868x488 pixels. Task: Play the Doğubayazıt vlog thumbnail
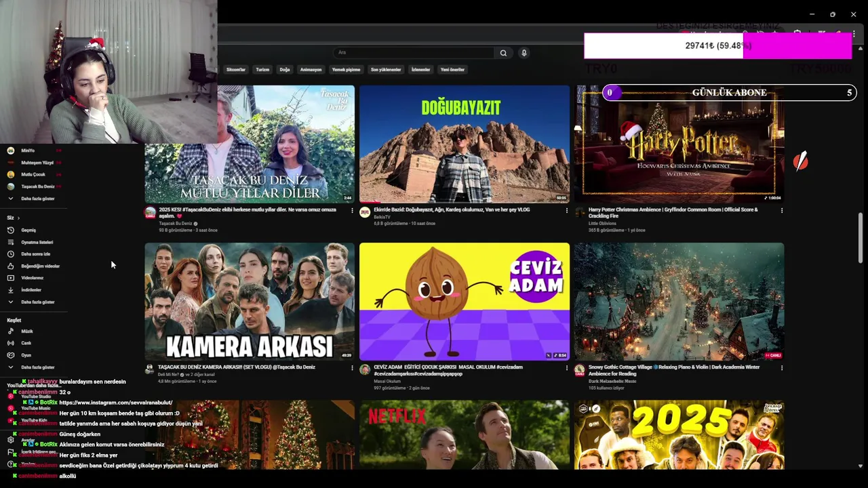465,144
